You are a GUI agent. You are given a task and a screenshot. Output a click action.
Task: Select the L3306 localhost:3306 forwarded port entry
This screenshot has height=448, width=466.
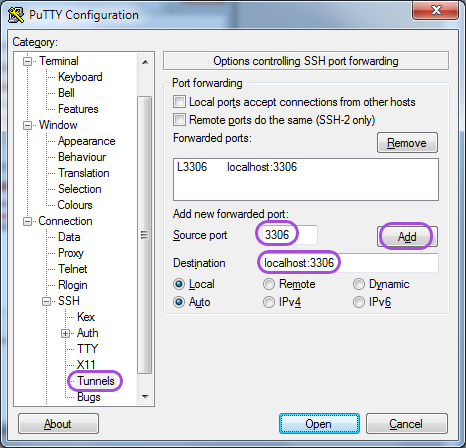point(237,167)
